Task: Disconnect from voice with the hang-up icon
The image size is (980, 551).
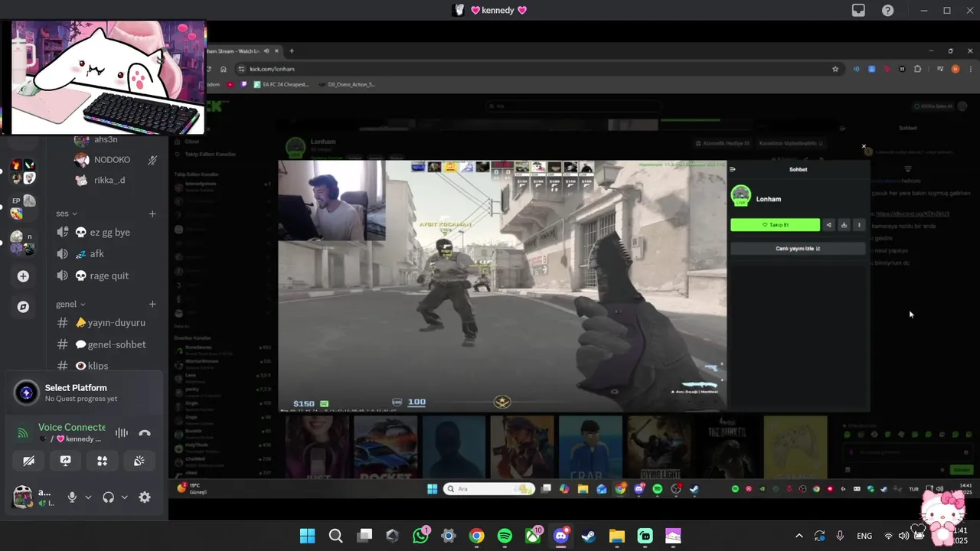Action: pyautogui.click(x=145, y=433)
